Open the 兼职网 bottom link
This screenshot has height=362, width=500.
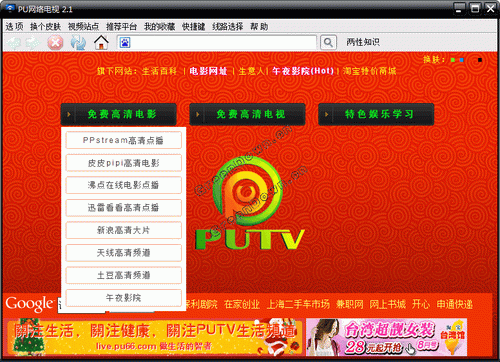point(350,304)
